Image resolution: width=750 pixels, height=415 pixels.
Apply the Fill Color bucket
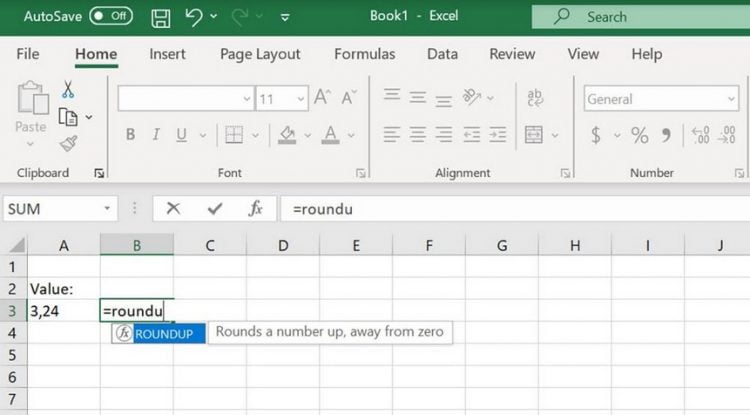tap(287, 135)
